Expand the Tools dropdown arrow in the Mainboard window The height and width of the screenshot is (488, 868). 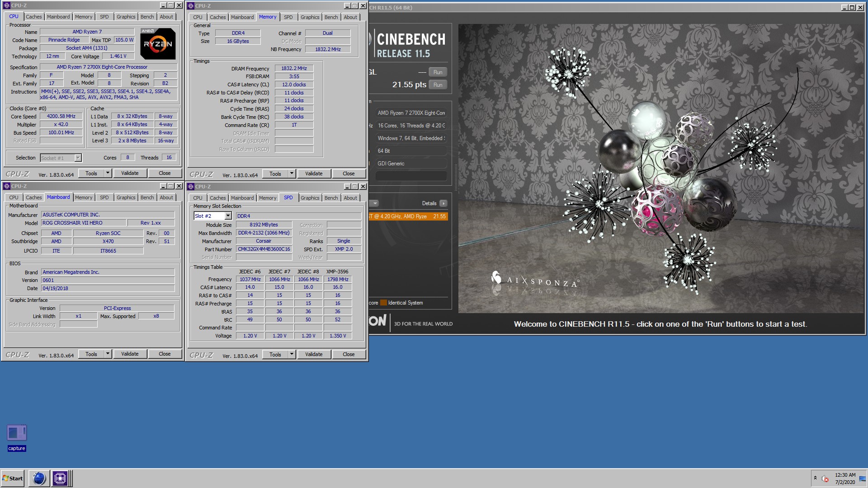pyautogui.click(x=108, y=354)
